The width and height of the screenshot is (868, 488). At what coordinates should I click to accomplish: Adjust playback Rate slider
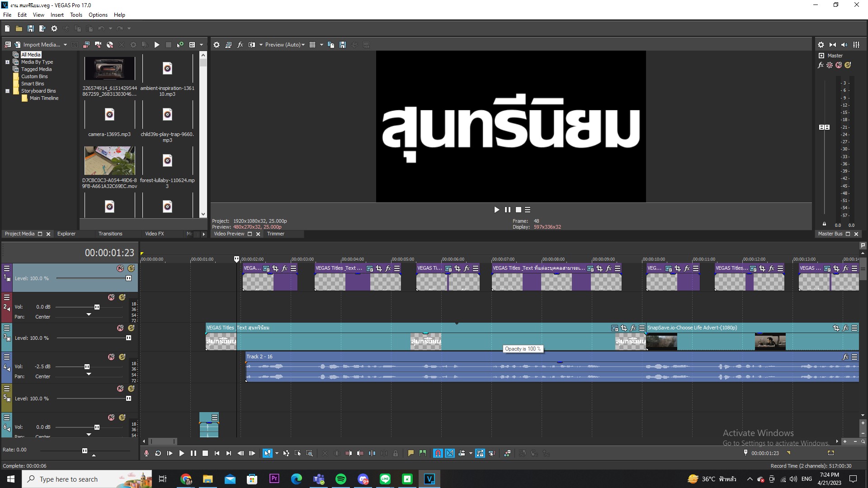(x=85, y=450)
